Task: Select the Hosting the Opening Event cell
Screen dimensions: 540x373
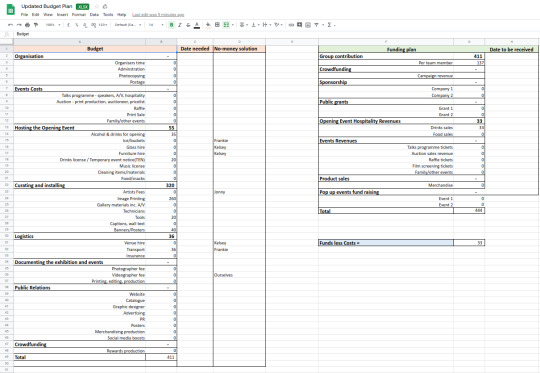Action: [80, 128]
